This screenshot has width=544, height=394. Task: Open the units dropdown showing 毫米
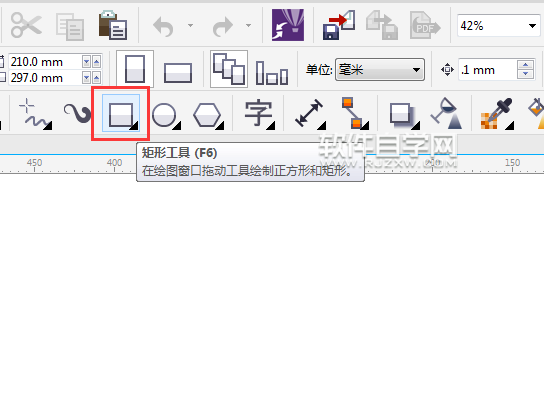380,70
